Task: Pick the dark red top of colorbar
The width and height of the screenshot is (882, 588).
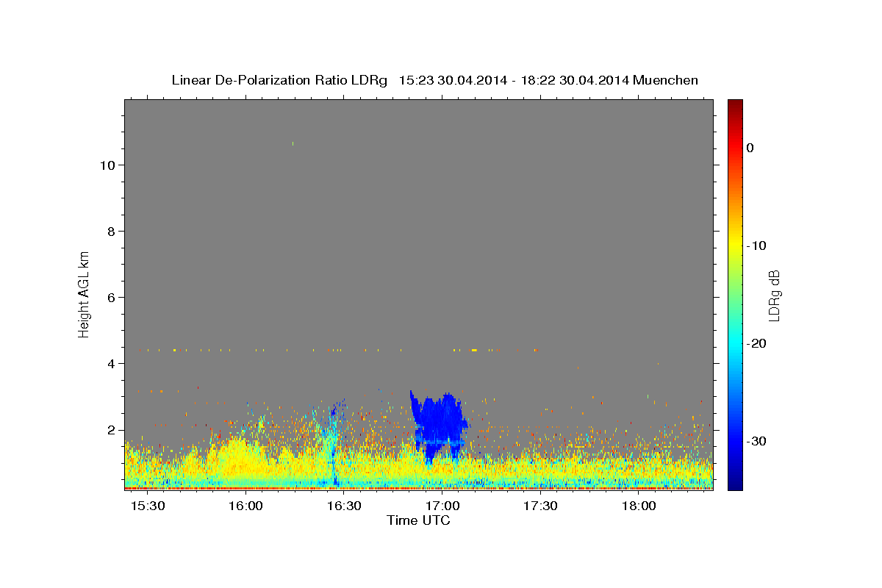Action: pyautogui.click(x=735, y=105)
